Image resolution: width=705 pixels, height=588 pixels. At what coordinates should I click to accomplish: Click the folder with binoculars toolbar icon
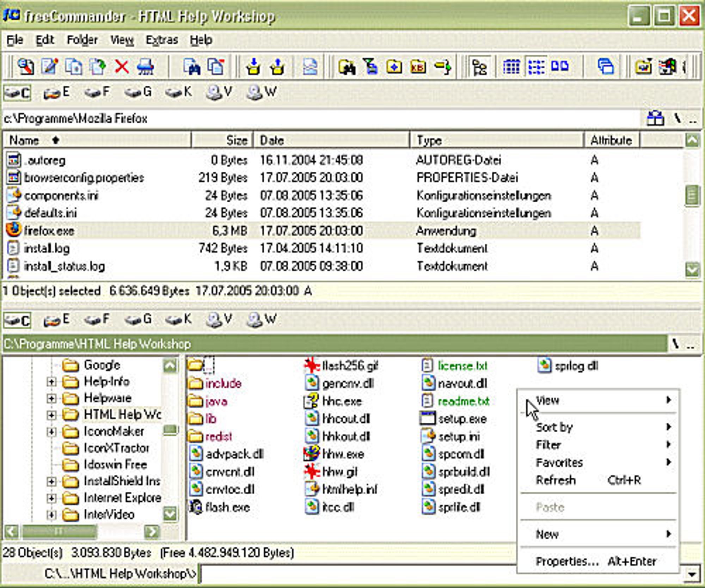347,66
